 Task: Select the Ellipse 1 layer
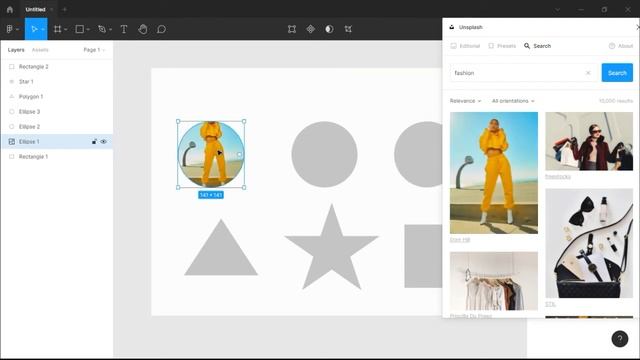coord(57,142)
